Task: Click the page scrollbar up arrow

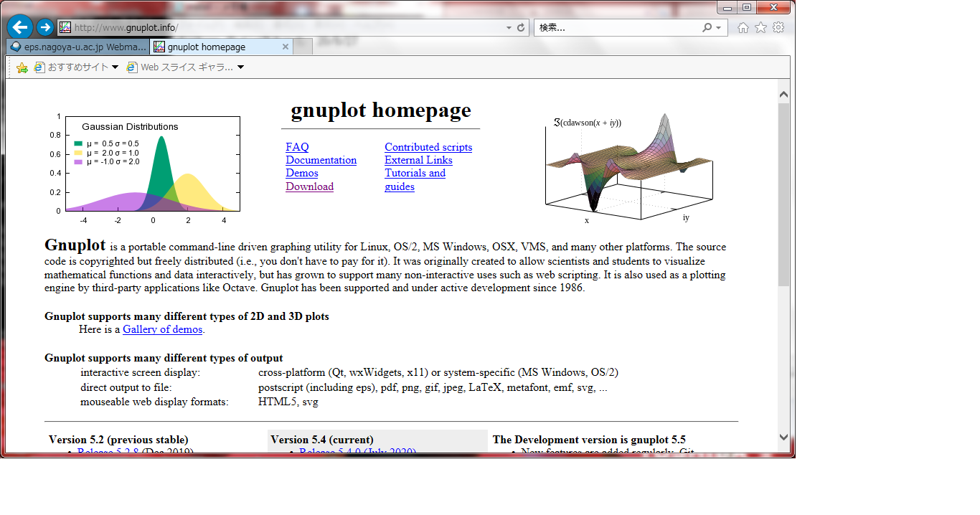Action: 783,95
